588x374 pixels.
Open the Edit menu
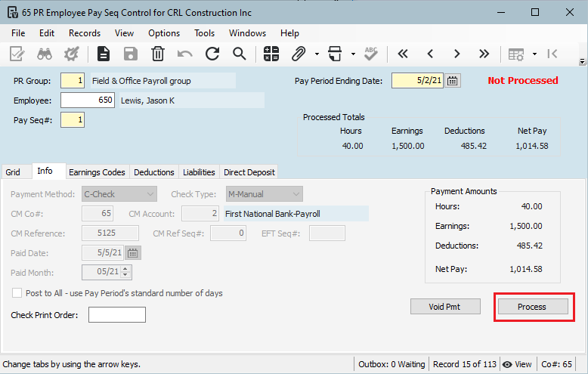click(47, 33)
